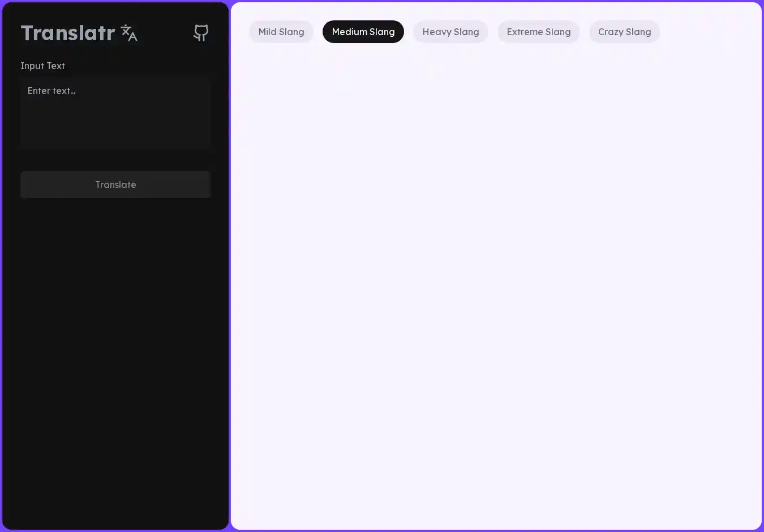The width and height of the screenshot is (764, 532).
Task: Focus the Enter text input area
Action: point(115,113)
